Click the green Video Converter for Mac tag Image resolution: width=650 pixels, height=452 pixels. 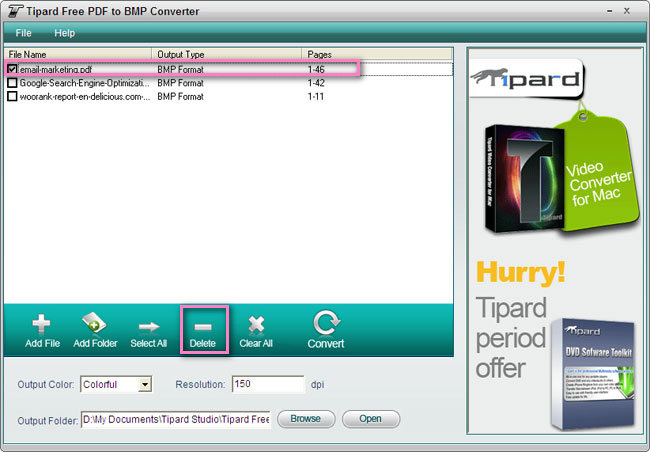pyautogui.click(x=597, y=174)
